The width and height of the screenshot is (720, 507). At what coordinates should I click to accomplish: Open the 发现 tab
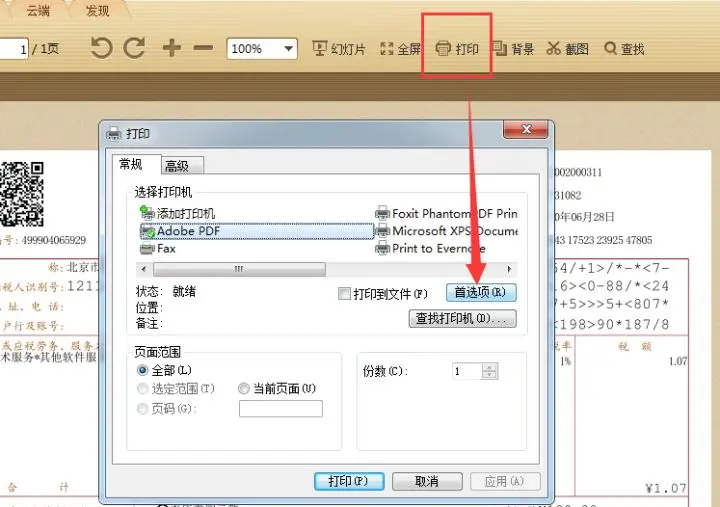(98, 10)
